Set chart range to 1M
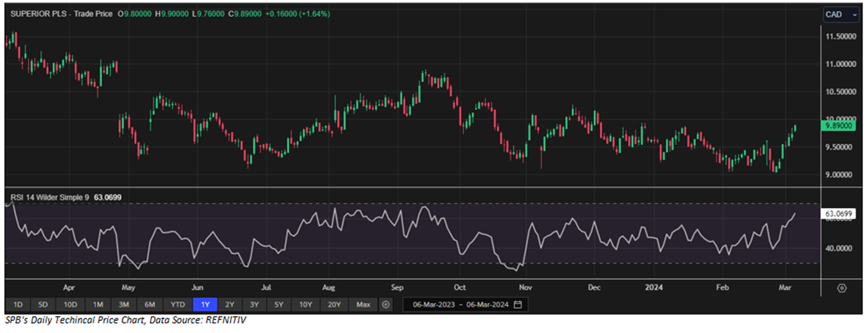 tap(97, 305)
